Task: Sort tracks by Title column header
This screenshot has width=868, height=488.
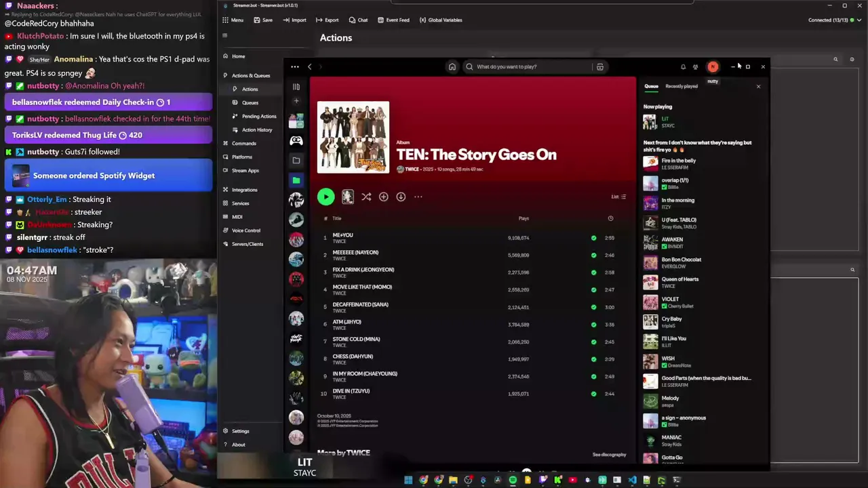Action: click(336, 218)
